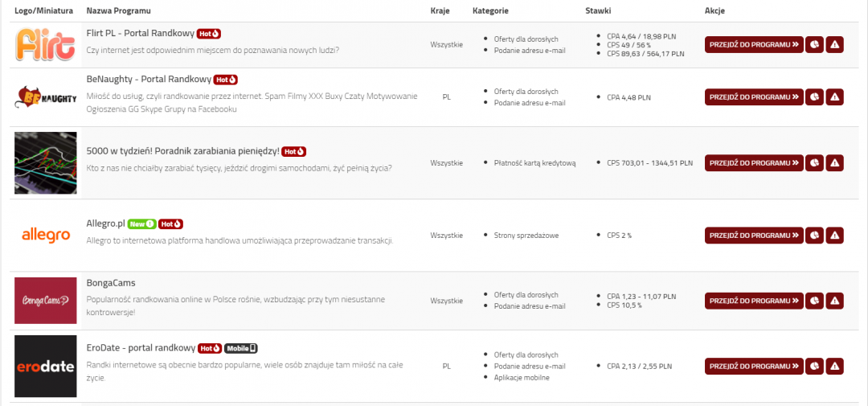This screenshot has height=406, width=868.
Task: Click the green New badge beside Allegro.pl
Action: coord(141,224)
